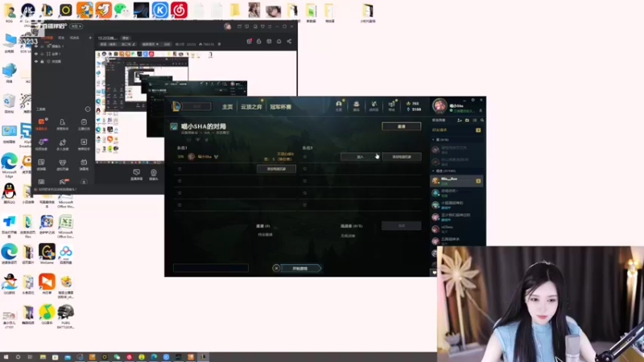
Task: Switch to the 主页 tab
Action: tap(227, 107)
